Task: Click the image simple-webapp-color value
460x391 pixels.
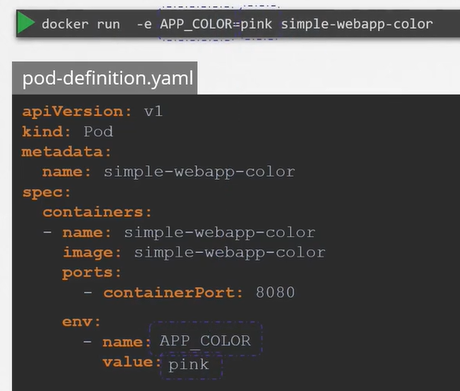Action: point(230,253)
